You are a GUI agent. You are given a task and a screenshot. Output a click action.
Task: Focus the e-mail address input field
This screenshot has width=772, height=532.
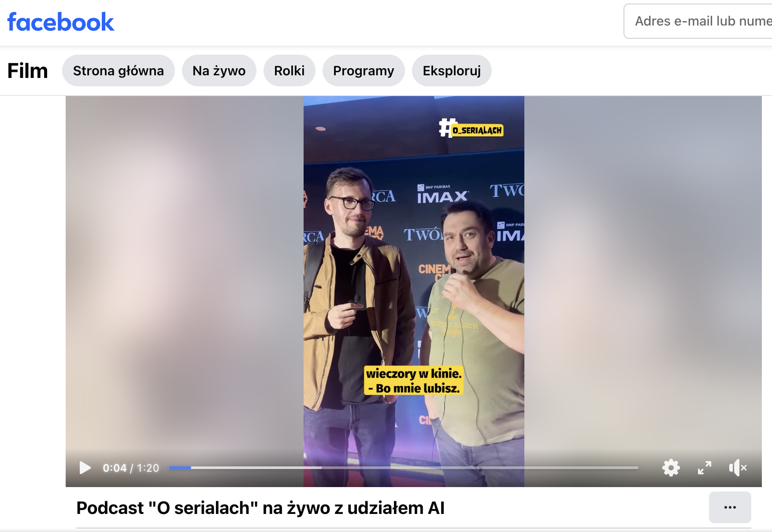coord(698,21)
